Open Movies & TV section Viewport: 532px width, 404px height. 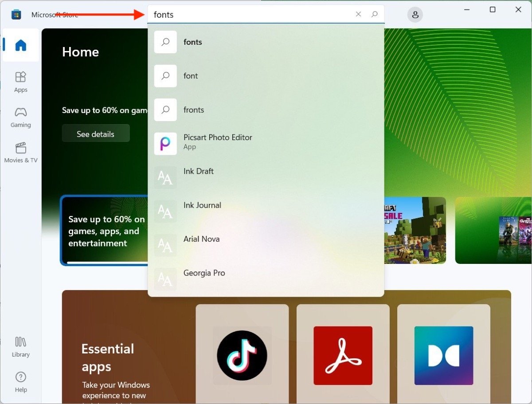[20, 153]
